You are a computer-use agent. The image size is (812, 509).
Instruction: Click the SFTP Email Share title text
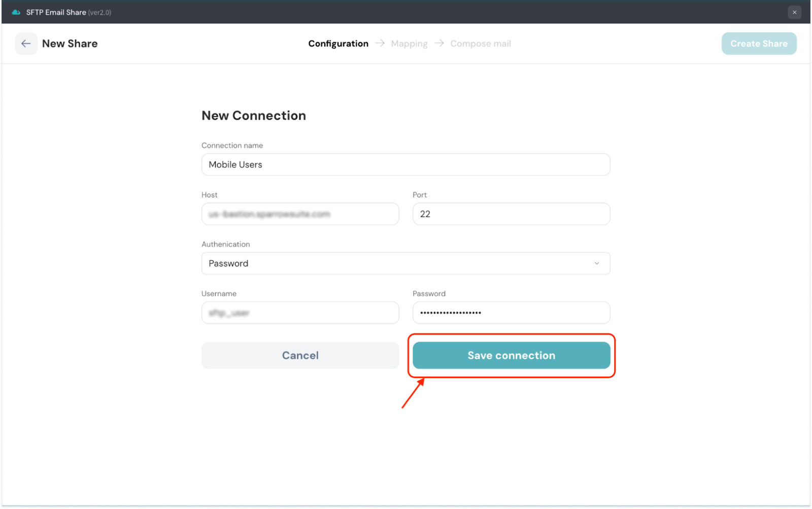coord(56,12)
